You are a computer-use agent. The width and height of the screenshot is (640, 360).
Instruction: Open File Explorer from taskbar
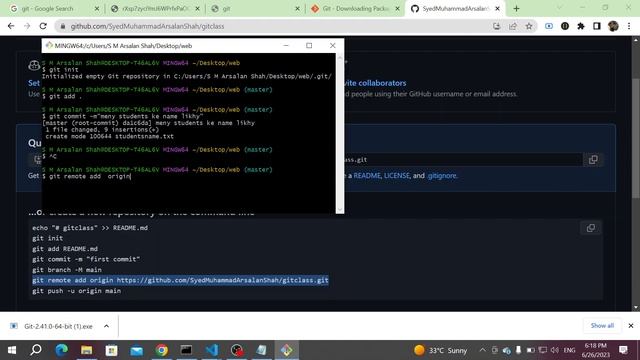(x=87, y=350)
